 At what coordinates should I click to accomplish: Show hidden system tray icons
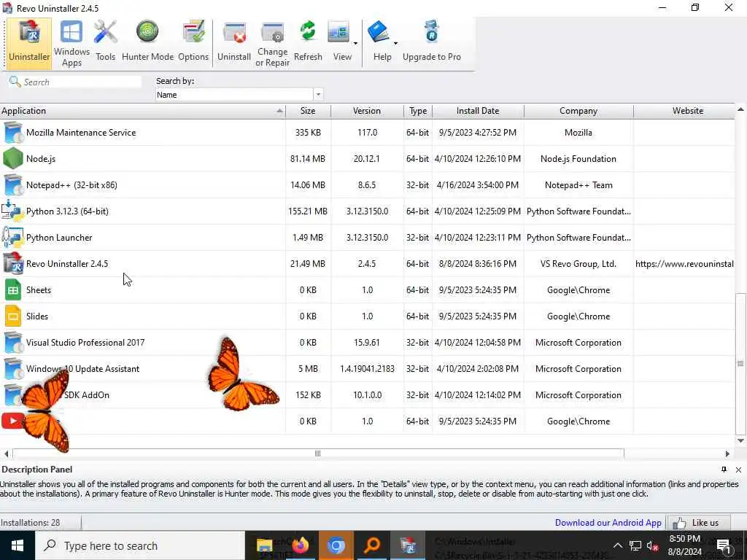[617, 545]
